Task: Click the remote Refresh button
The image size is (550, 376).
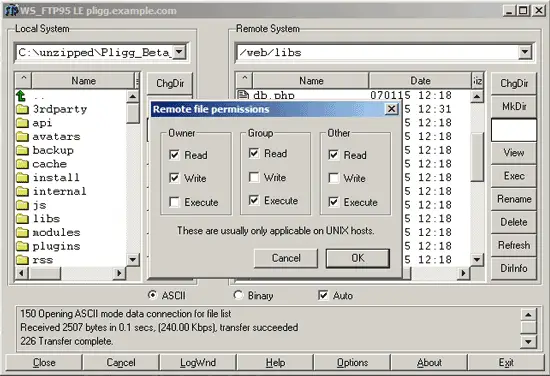Action: tap(514, 245)
